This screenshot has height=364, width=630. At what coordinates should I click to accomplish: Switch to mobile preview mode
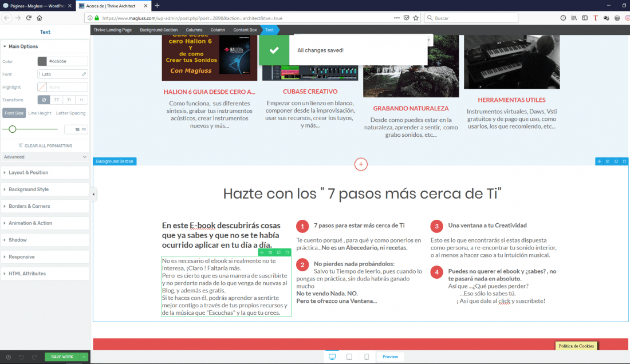(367, 357)
